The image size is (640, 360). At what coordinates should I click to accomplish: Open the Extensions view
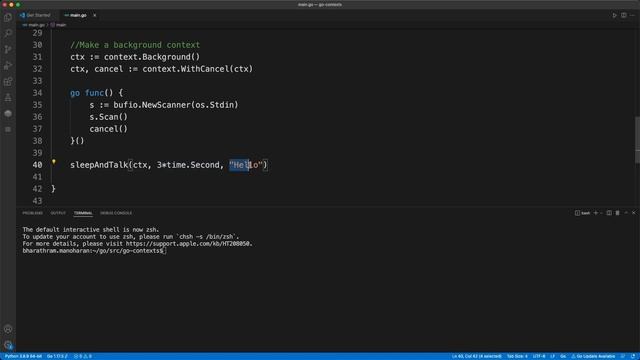(8, 82)
